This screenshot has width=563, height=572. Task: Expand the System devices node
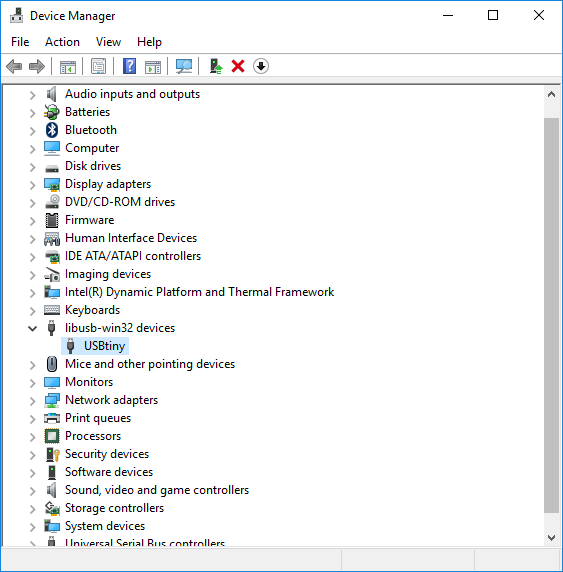pos(32,527)
